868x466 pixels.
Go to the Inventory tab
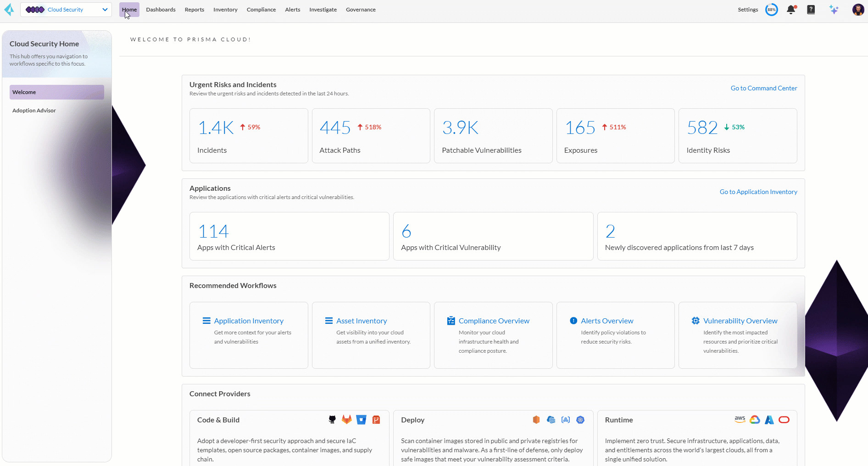[225, 10]
